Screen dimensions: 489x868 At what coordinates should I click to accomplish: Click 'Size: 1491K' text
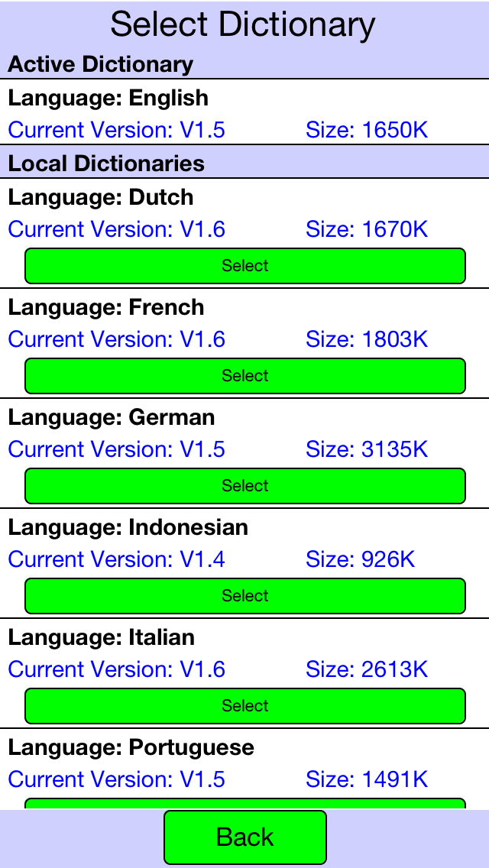pyautogui.click(x=367, y=779)
